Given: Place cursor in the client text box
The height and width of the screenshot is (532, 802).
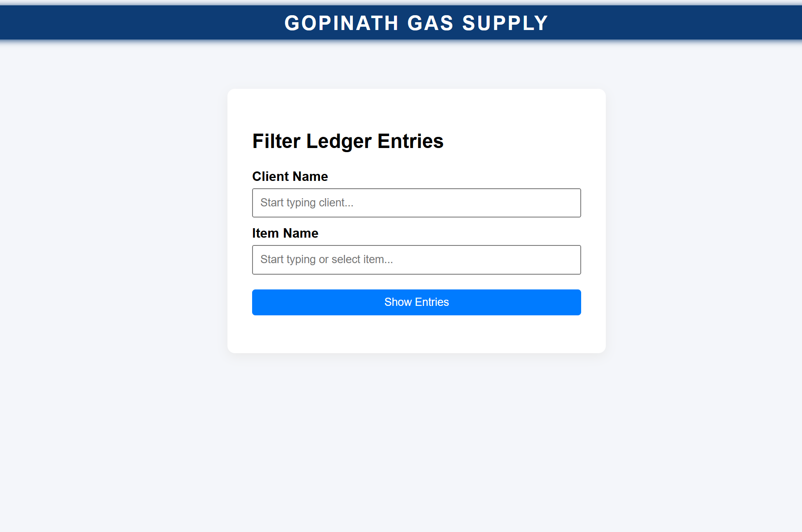Looking at the screenshot, I should 416,203.
